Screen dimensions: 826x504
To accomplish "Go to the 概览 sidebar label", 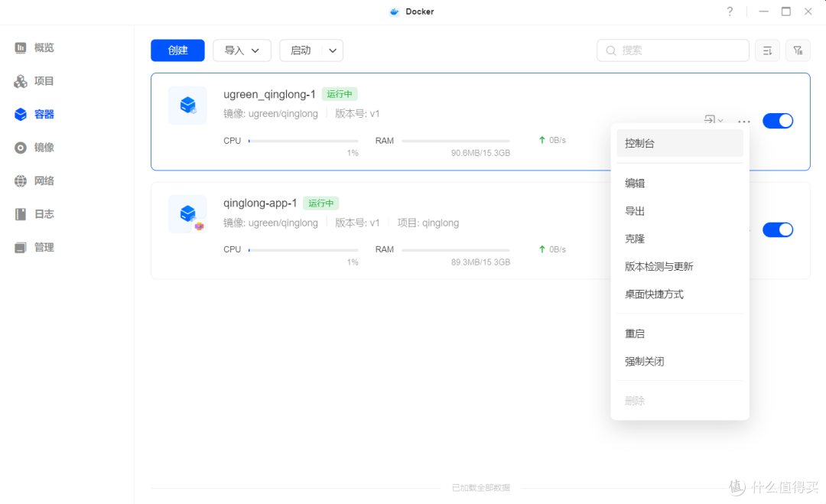I will pyautogui.click(x=44, y=48).
